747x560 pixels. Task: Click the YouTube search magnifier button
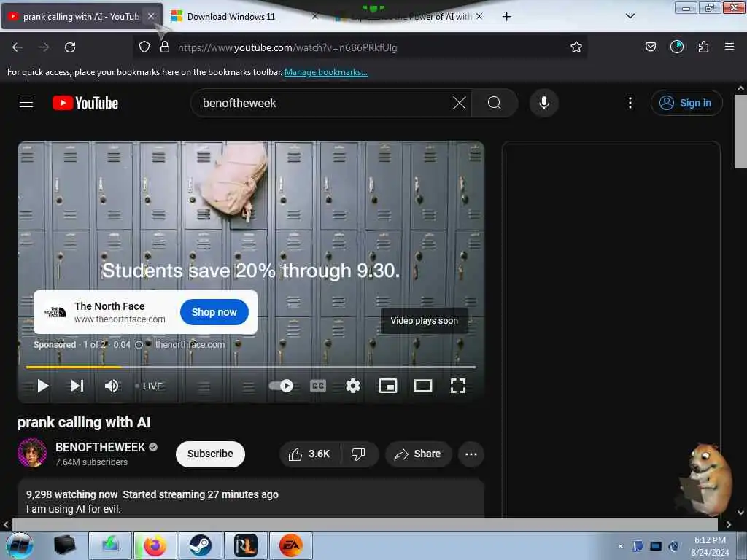pyautogui.click(x=495, y=103)
